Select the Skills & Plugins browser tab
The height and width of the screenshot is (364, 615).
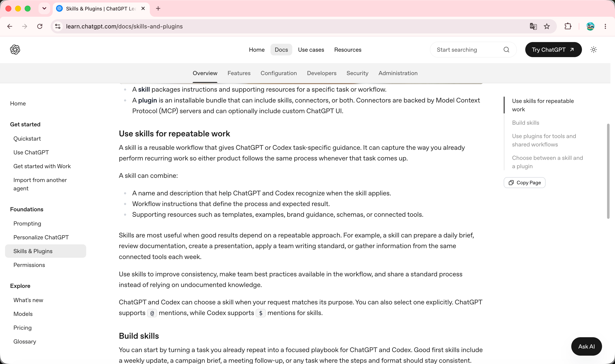101,9
